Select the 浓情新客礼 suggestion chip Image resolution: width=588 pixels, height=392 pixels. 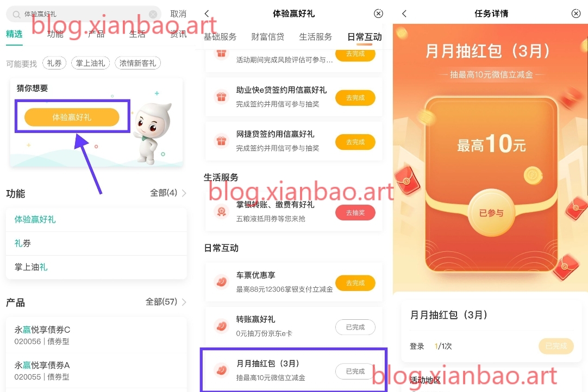[x=137, y=63]
